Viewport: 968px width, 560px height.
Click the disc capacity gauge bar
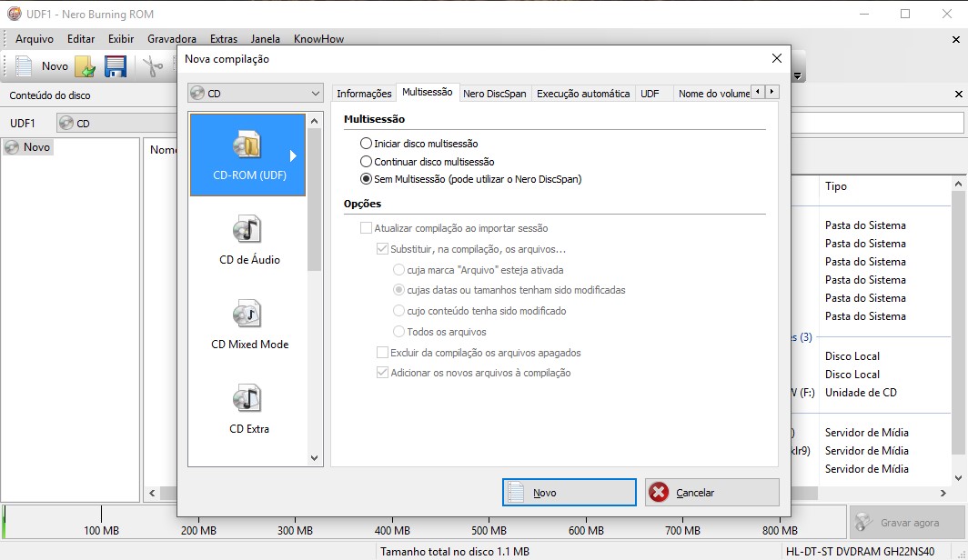click(425, 523)
